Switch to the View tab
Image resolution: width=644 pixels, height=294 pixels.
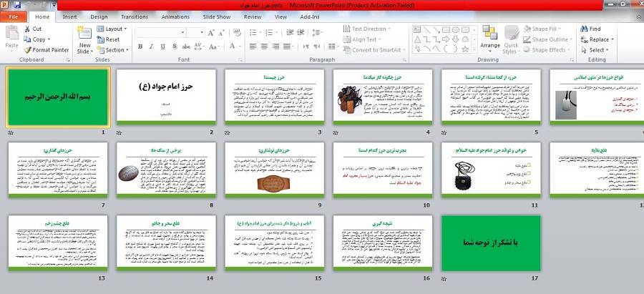coord(281,17)
